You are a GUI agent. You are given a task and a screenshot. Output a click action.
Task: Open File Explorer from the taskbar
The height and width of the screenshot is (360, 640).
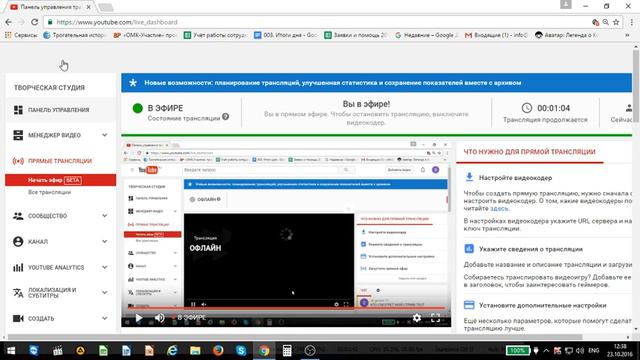point(195,351)
